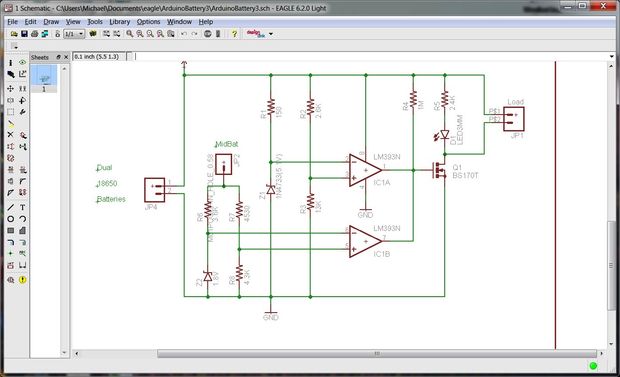Select the Change wrench tool

click(x=23, y=112)
